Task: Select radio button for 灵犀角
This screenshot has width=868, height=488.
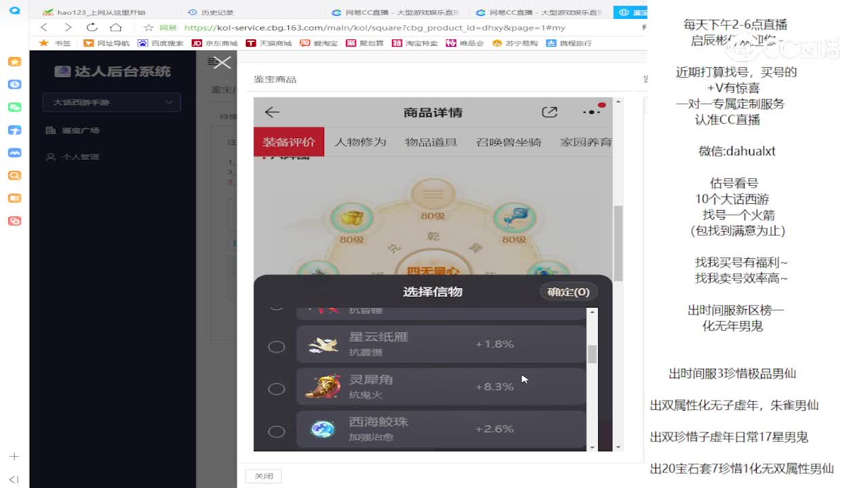Action: point(277,389)
